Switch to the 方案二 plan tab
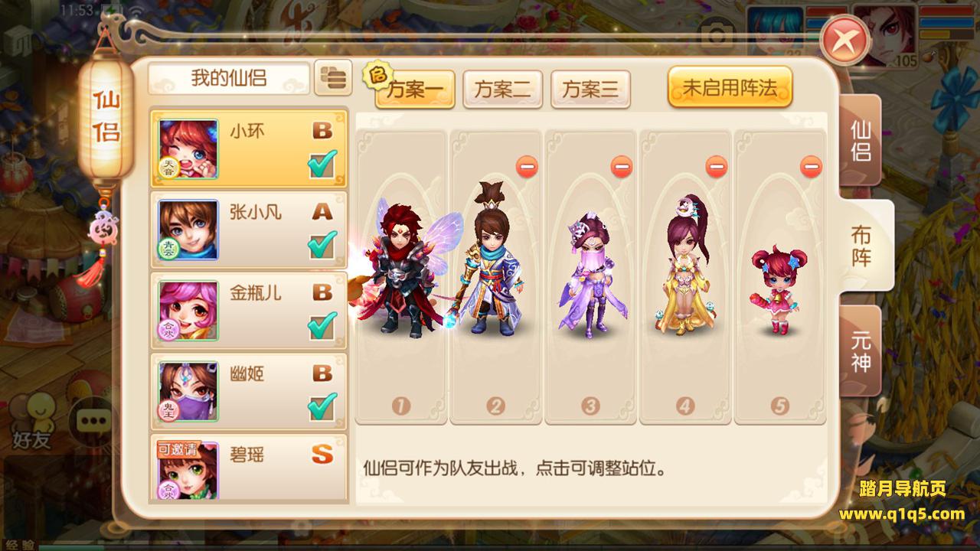Image resolution: width=980 pixels, height=551 pixels. (503, 89)
